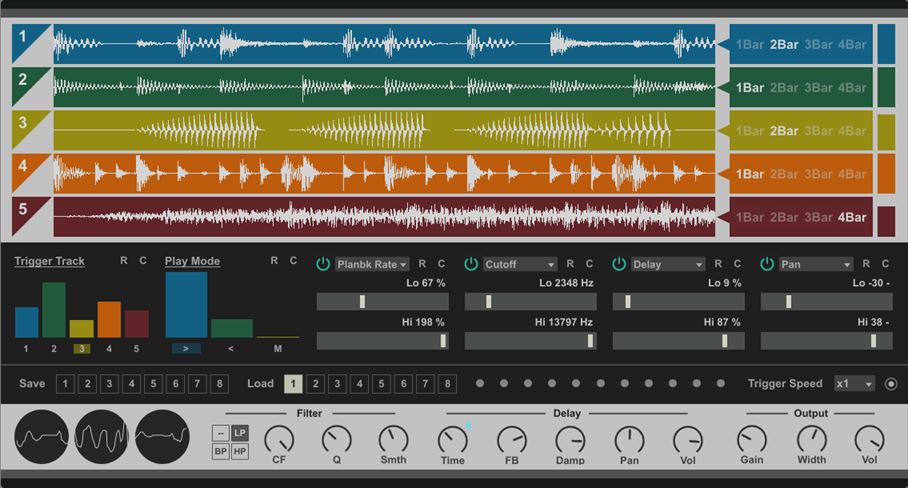Select LP filter type
Viewport: 908px width, 488px height.
coord(240,433)
